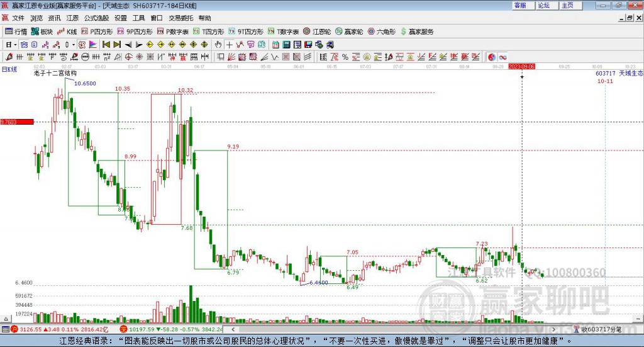Click the 主页 homepage button
The image size is (644, 347).
click(x=570, y=5)
